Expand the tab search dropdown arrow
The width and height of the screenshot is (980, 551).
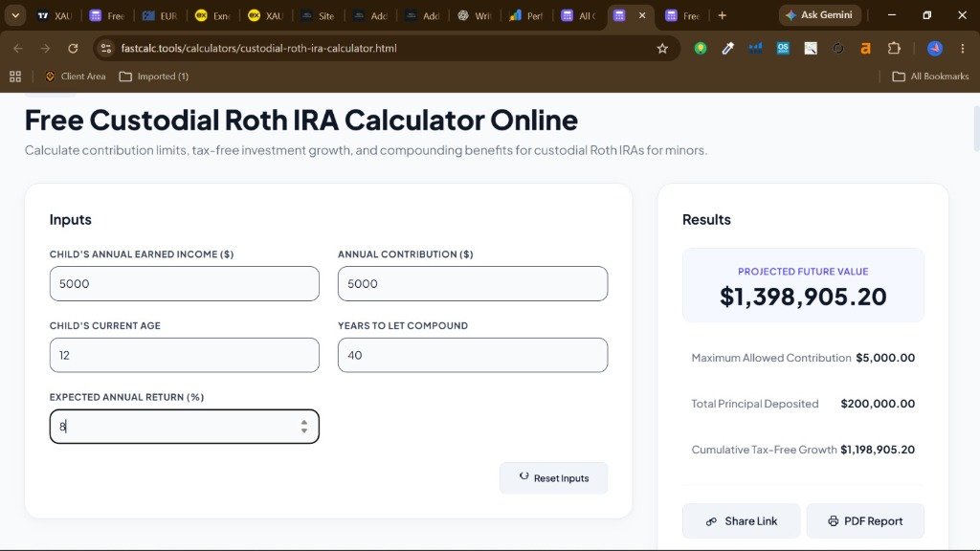(x=15, y=15)
